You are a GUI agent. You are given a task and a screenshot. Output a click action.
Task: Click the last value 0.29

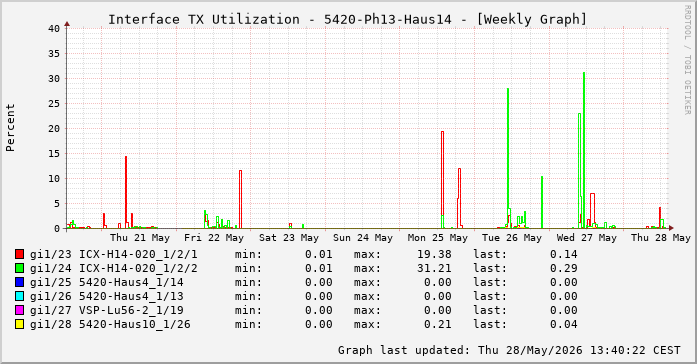564,268
